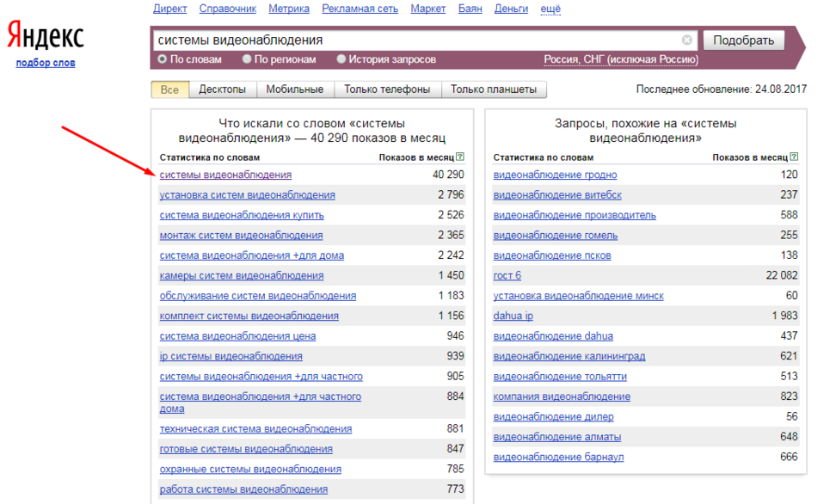Screen dimensions: 836x504
Task: Open 'Директ' in the top navigation
Action: click(x=170, y=9)
